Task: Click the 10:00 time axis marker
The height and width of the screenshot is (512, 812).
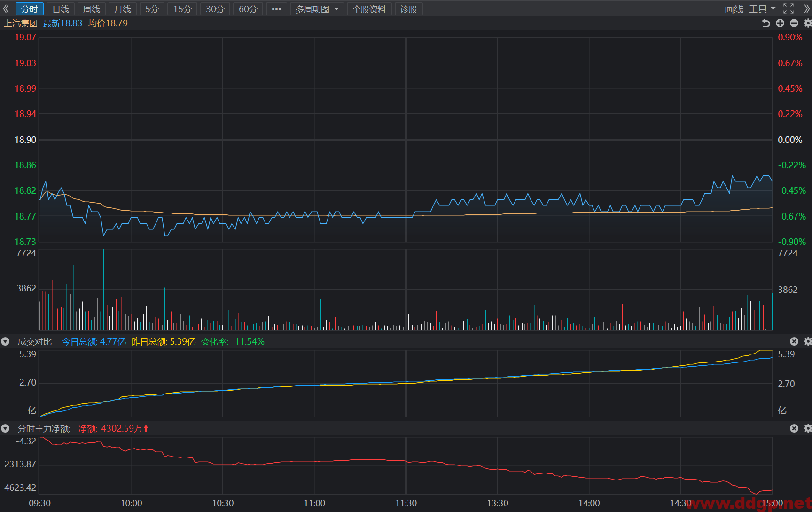Action: click(131, 503)
